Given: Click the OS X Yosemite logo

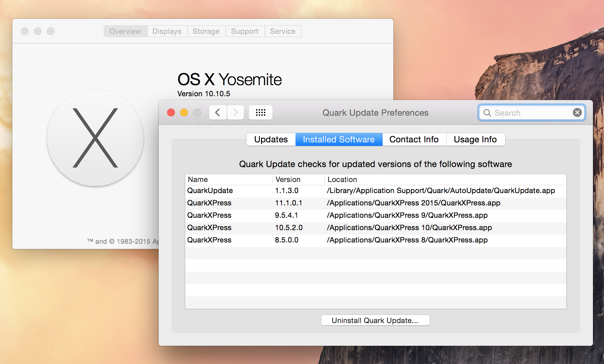Looking at the screenshot, I should (95, 138).
